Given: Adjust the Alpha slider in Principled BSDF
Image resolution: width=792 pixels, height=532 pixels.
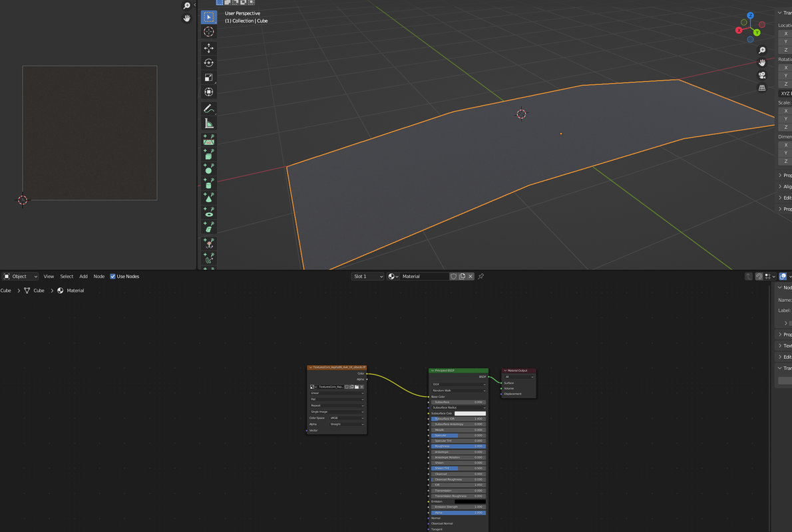Looking at the screenshot, I should (459, 512).
